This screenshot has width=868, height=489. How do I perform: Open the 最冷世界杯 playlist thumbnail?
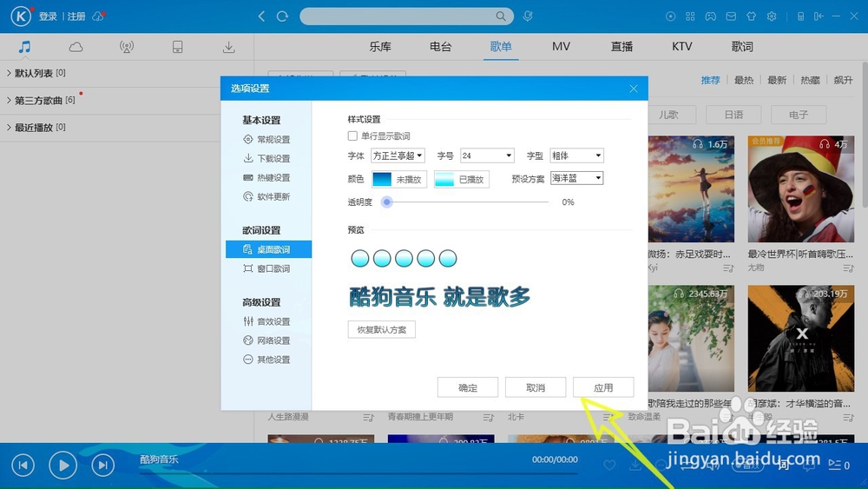(800, 188)
